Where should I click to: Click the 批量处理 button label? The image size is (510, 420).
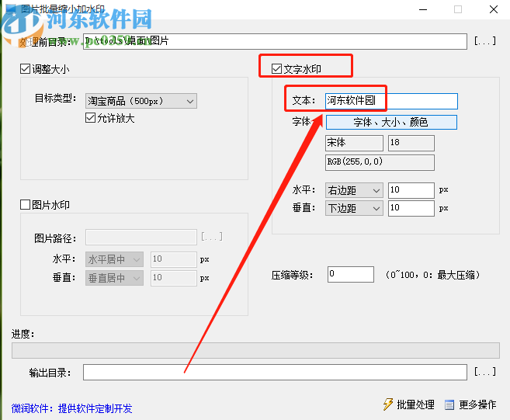[x=415, y=404]
